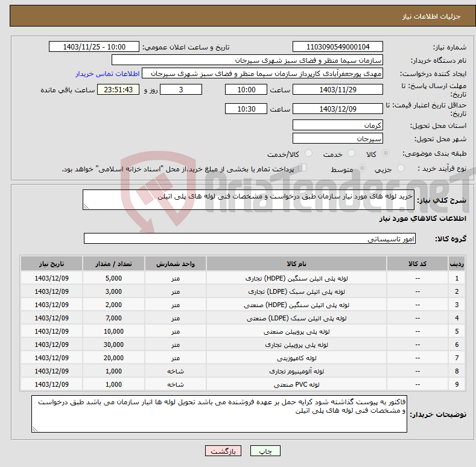Click the request creator name field
The image size is (476, 467).
[x=262, y=74]
